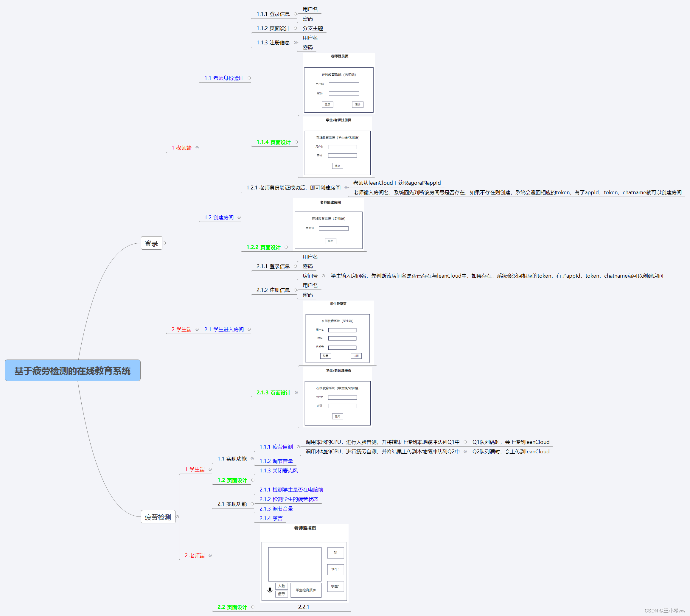Screen dimensions: 690x616
Task: Collapse toggle beside 2.1 学生进入房间
Action: click(x=249, y=329)
